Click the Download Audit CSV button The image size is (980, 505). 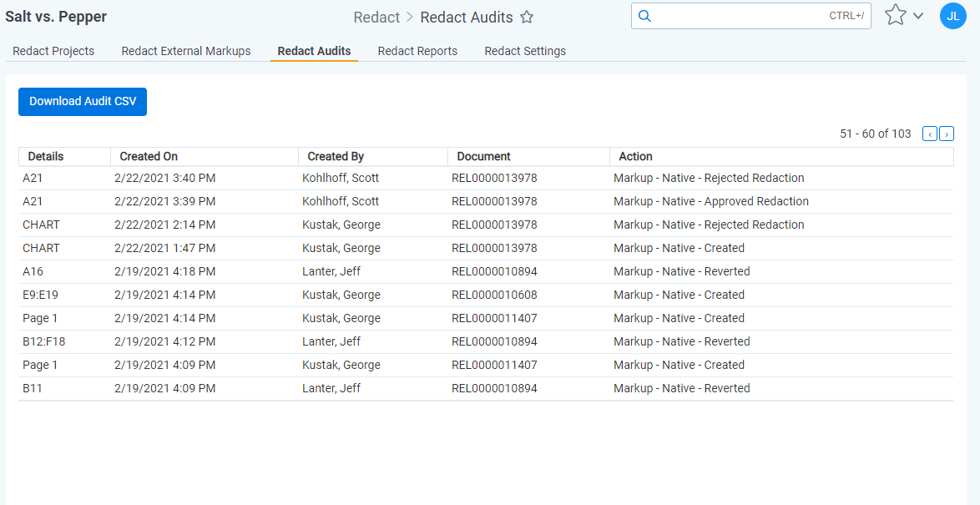[83, 101]
